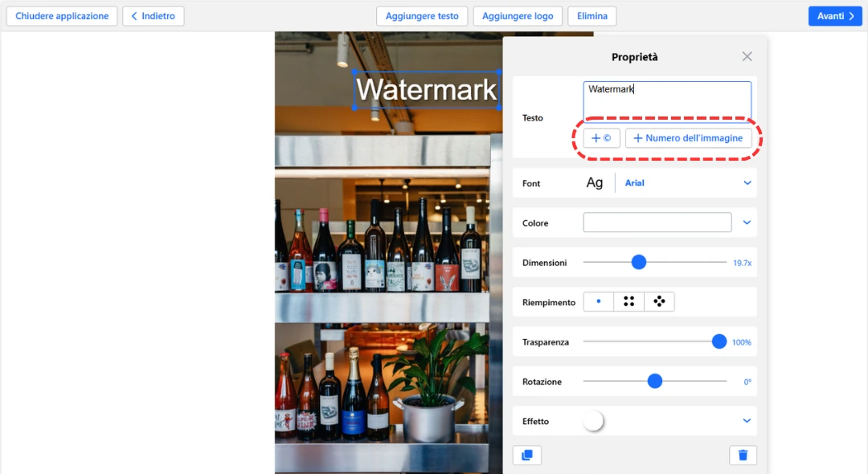This screenshot has height=474, width=868.
Task: Insert the copyright symbol button
Action: pyautogui.click(x=601, y=138)
